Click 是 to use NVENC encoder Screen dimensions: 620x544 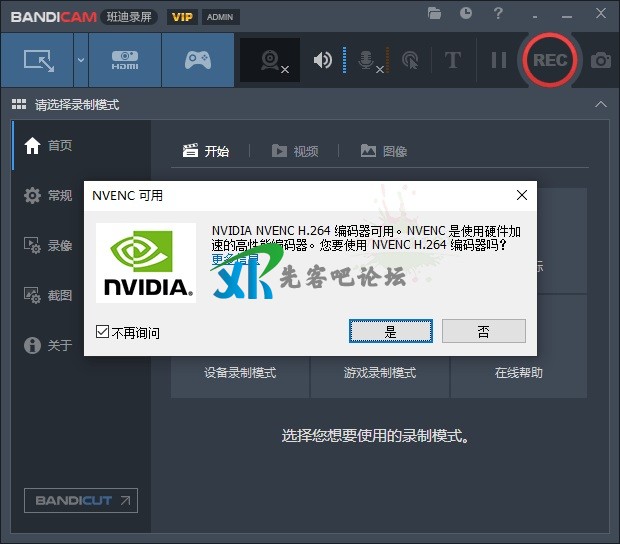(390, 331)
